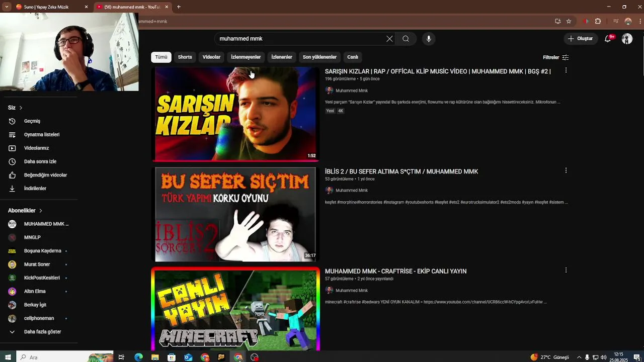Open CRAFTRİSE EKİP CANLI YAYIN title

pyautogui.click(x=395, y=271)
